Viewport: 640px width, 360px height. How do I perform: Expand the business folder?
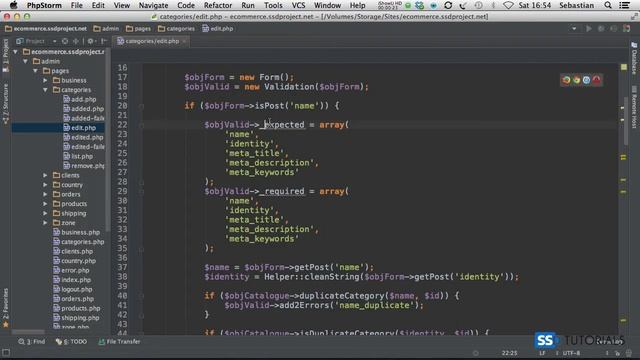tap(45, 80)
